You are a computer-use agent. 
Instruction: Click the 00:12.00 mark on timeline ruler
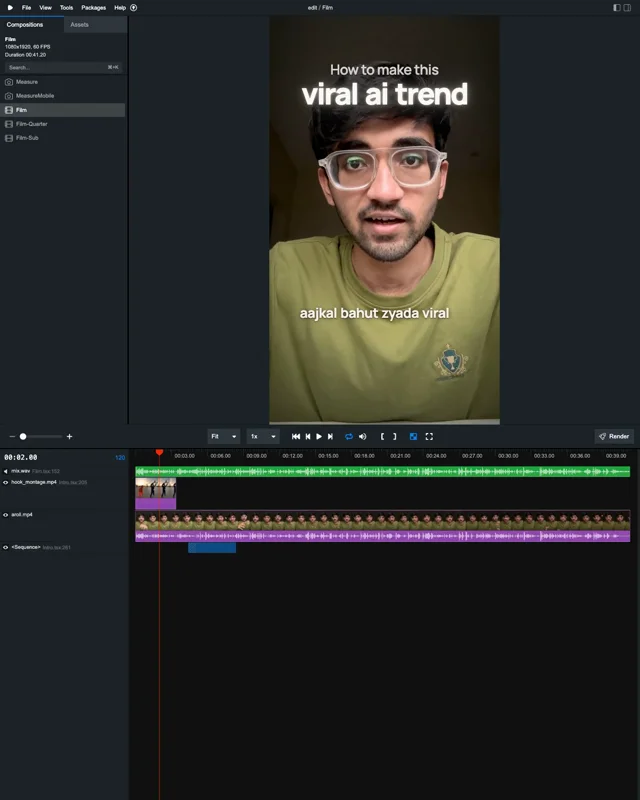pyautogui.click(x=292, y=456)
